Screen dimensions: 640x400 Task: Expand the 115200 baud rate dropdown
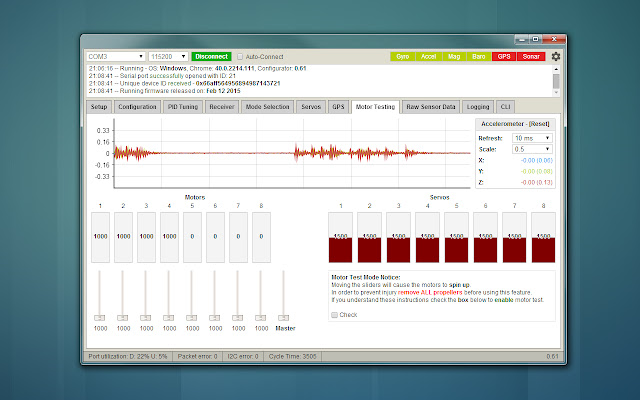(168, 57)
